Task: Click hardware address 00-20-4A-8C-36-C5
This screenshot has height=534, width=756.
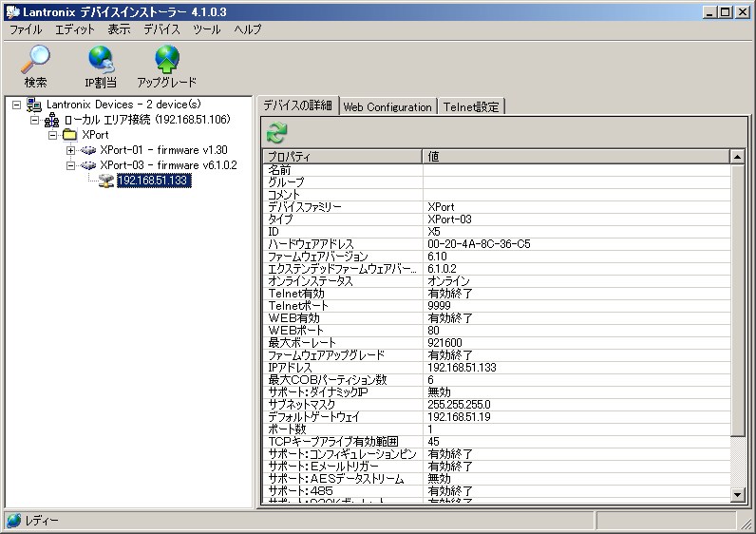Action: [x=479, y=244]
